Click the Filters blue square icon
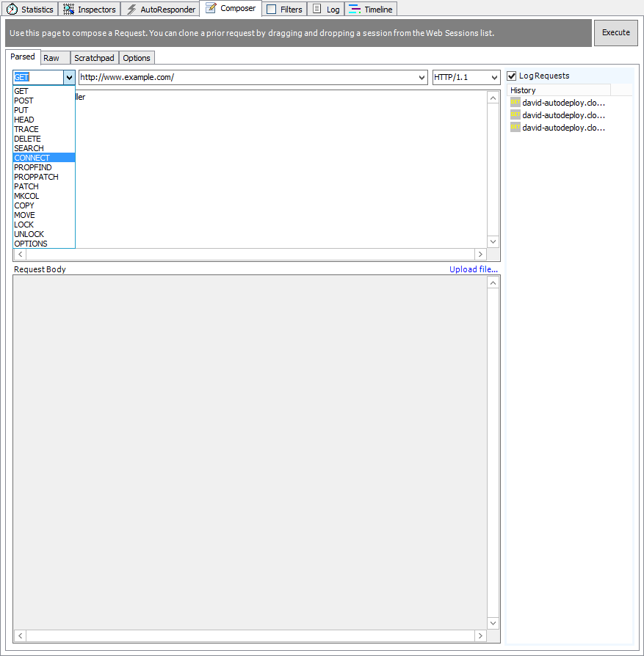 point(272,9)
